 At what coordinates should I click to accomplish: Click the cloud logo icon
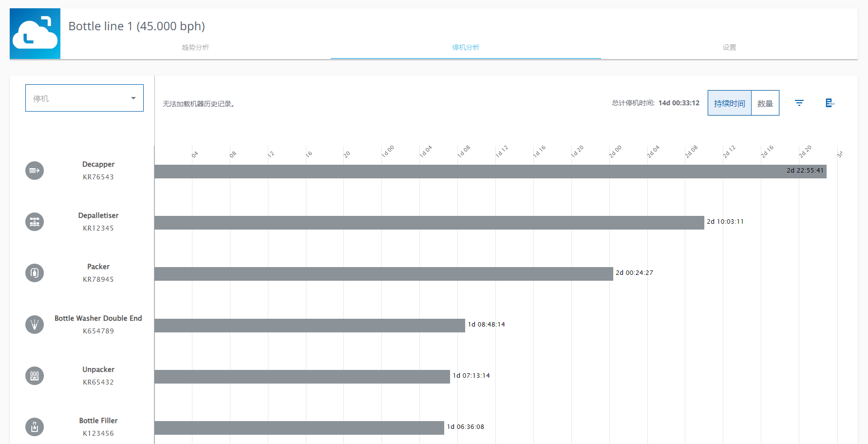35,34
